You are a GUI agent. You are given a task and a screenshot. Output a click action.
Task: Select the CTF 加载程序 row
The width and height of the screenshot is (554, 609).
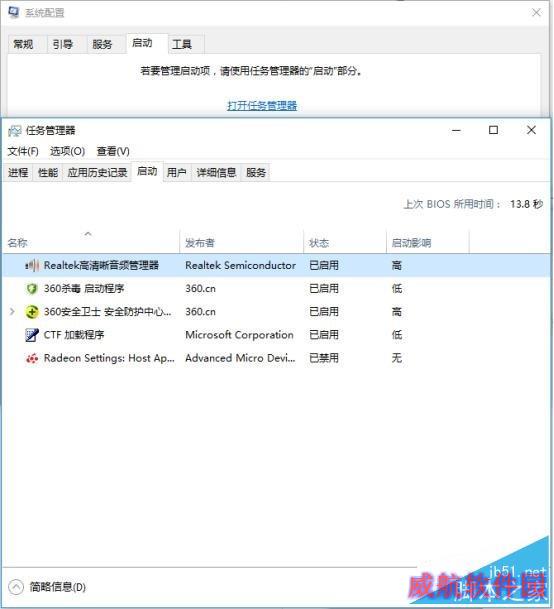tap(277, 335)
